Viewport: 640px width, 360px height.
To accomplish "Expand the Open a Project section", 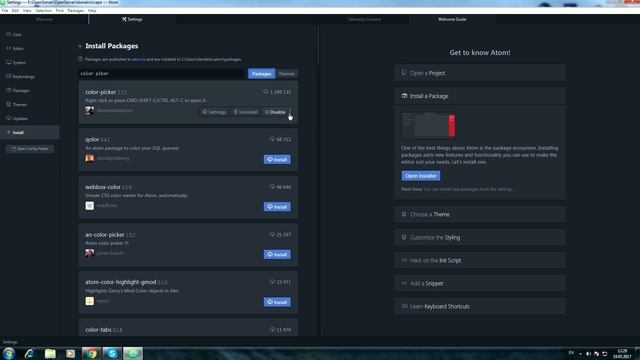I will coord(480,73).
